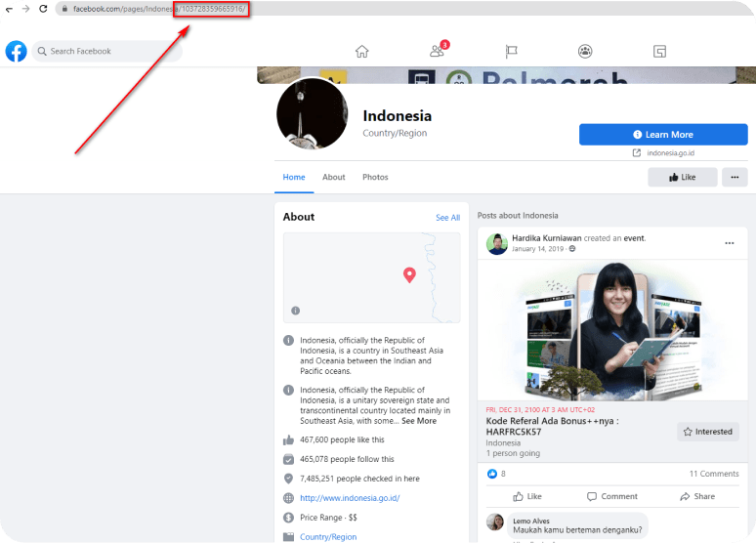Click the dollar icon beside Price Range
The height and width of the screenshot is (543, 756).
(x=288, y=518)
